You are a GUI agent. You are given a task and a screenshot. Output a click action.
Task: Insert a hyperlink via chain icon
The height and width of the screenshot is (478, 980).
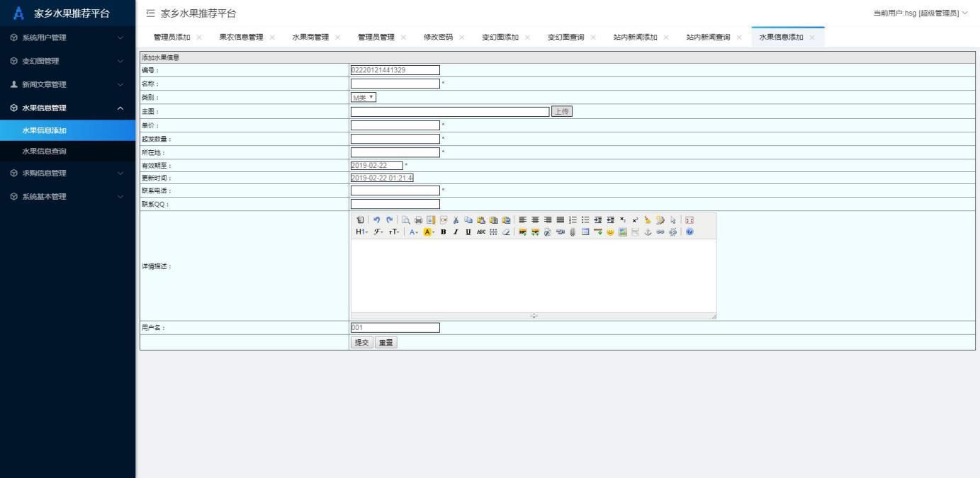660,232
